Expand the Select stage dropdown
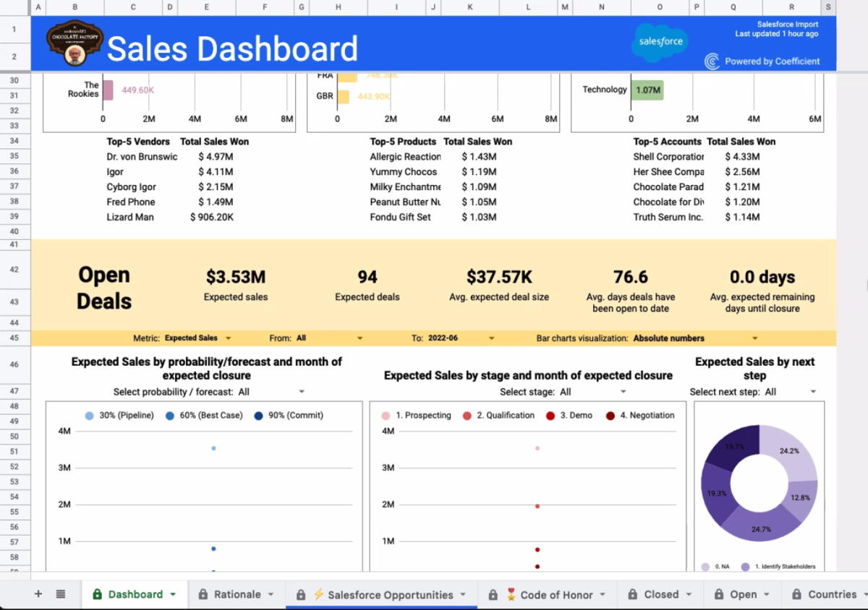 [x=623, y=392]
